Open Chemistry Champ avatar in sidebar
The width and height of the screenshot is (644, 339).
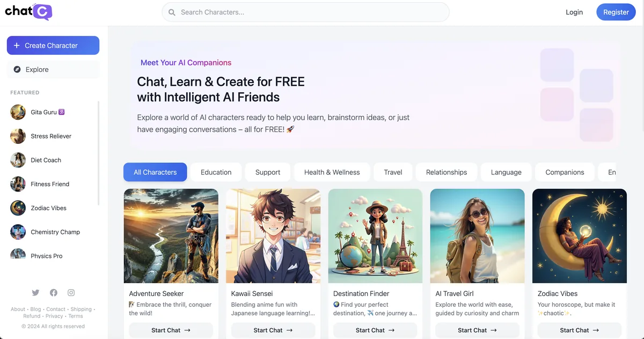pos(18,232)
